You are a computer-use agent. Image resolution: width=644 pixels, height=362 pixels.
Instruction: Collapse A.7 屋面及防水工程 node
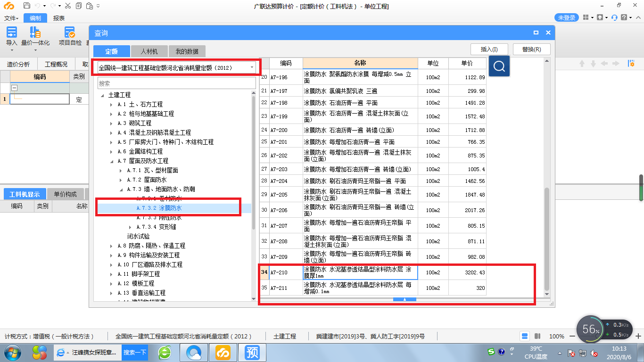click(112, 161)
